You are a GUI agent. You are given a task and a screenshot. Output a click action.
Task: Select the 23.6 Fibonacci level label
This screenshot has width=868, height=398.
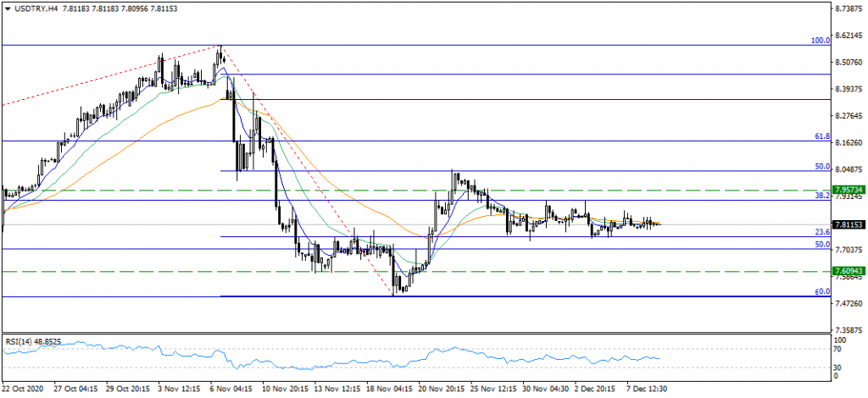pyautogui.click(x=821, y=232)
